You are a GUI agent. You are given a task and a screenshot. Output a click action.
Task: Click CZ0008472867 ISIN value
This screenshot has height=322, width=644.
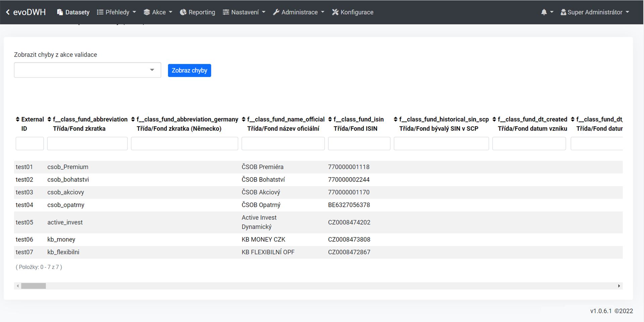click(349, 252)
